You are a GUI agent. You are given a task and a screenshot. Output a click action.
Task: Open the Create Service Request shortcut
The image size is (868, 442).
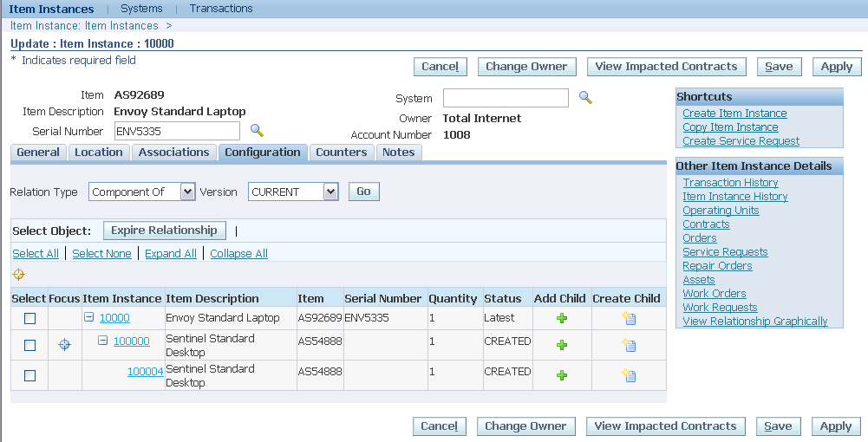(x=741, y=140)
